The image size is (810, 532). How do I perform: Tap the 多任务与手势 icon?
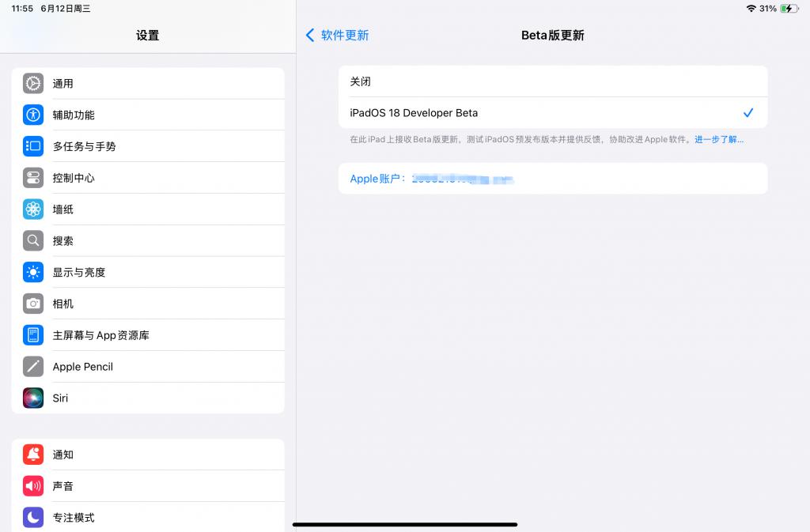pyautogui.click(x=33, y=146)
